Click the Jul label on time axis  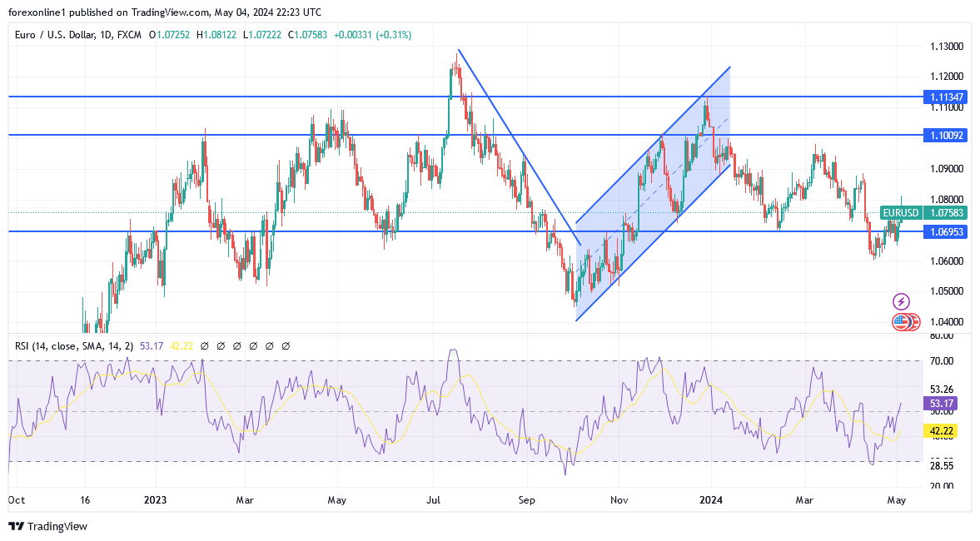pyautogui.click(x=434, y=500)
